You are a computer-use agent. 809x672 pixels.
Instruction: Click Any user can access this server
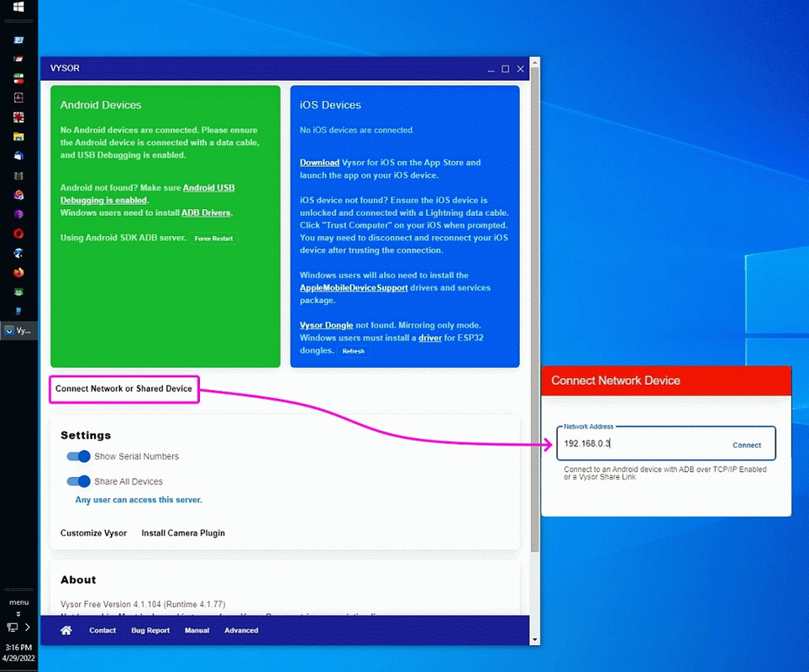click(x=139, y=500)
